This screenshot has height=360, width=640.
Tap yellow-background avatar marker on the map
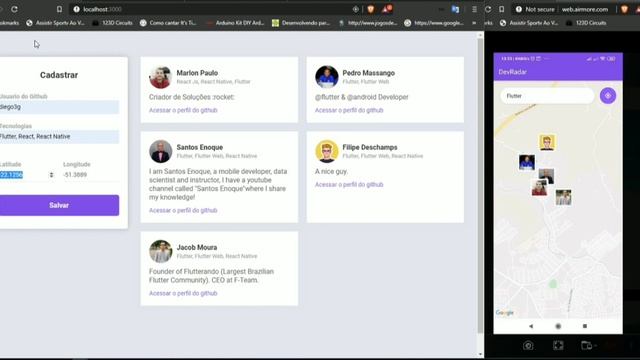547,143
